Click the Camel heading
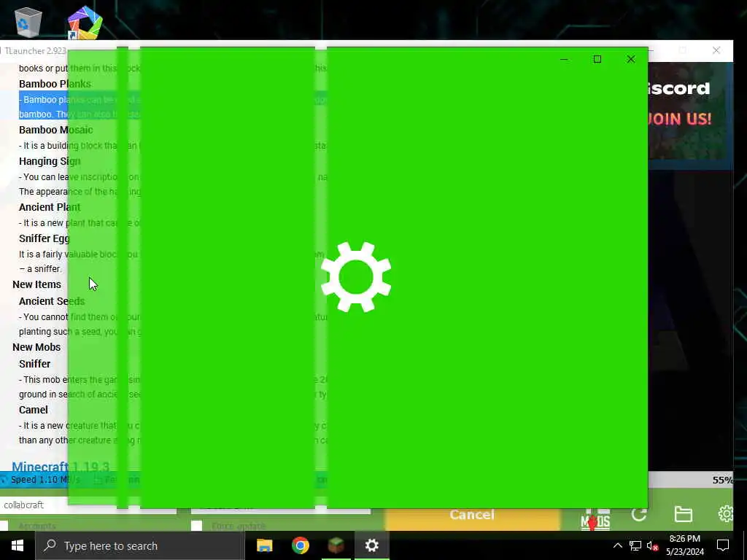747x560 pixels. pyautogui.click(x=34, y=410)
